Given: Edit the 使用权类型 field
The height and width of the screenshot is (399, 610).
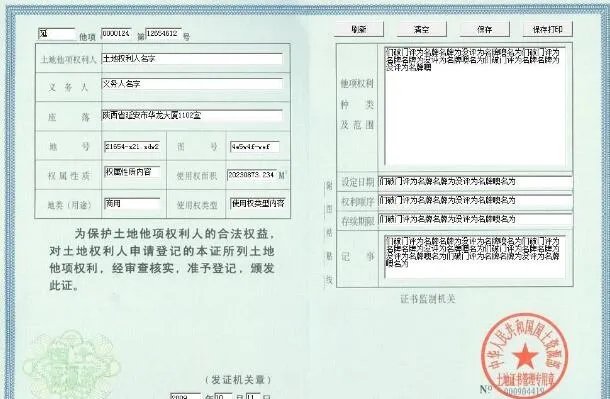Looking at the screenshot, I should click(259, 203).
